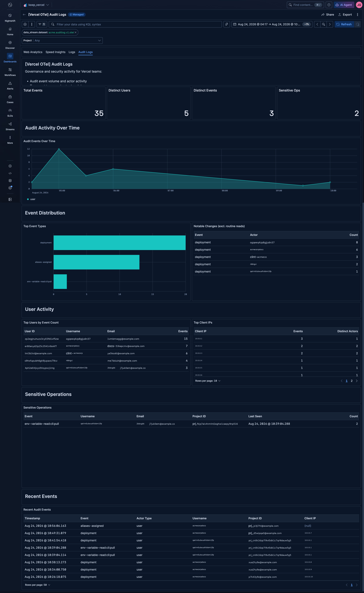Screen dimensions: 364x593
Task: Go to Home in sidebar
Action: click(x=10, y=31)
